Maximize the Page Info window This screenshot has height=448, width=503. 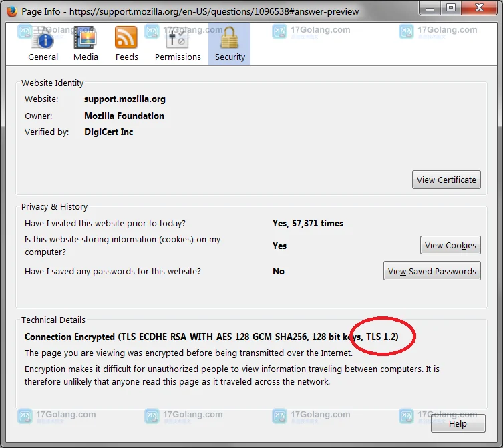[x=451, y=8]
